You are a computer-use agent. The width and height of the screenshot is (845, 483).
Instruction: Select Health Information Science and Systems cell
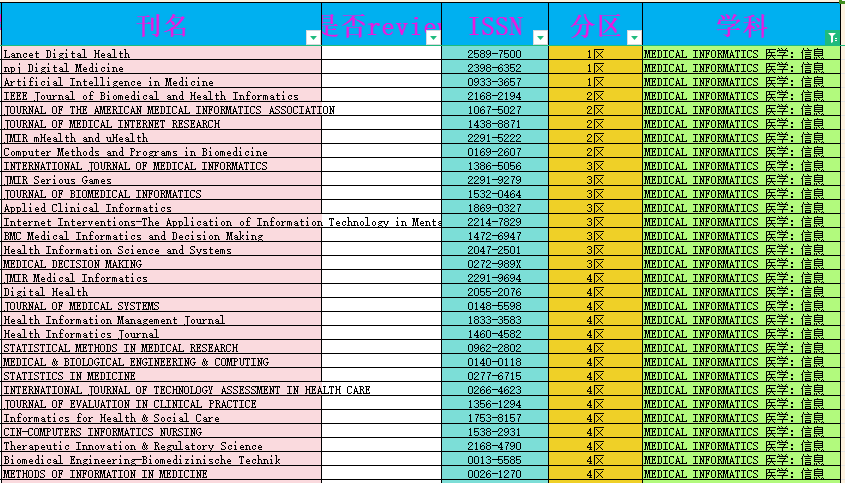pyautogui.click(x=162, y=250)
